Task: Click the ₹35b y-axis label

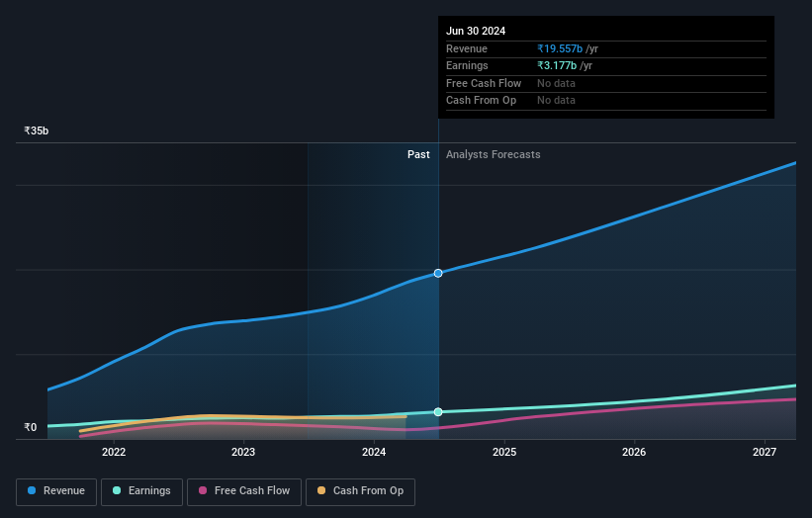Action: pyautogui.click(x=37, y=130)
